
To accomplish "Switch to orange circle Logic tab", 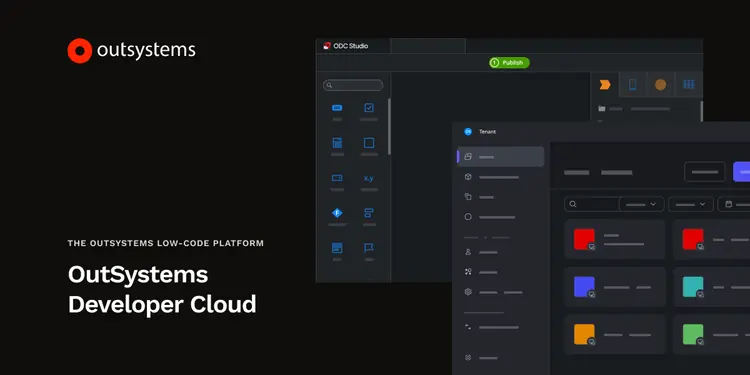I will coord(661,85).
